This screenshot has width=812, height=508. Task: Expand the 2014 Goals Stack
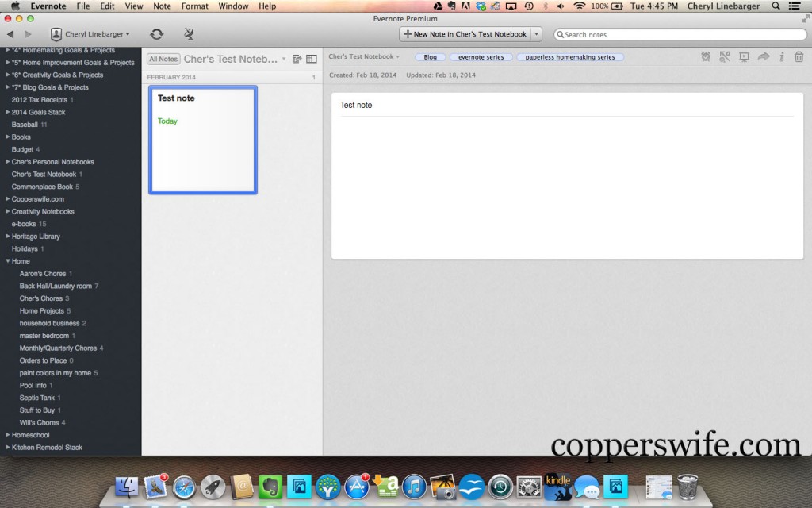[x=8, y=112]
